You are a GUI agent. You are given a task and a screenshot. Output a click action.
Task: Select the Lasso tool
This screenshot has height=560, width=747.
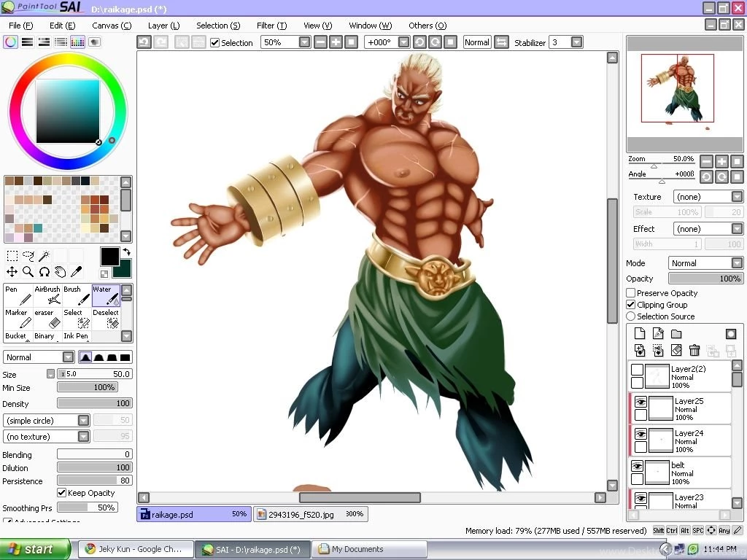point(28,256)
